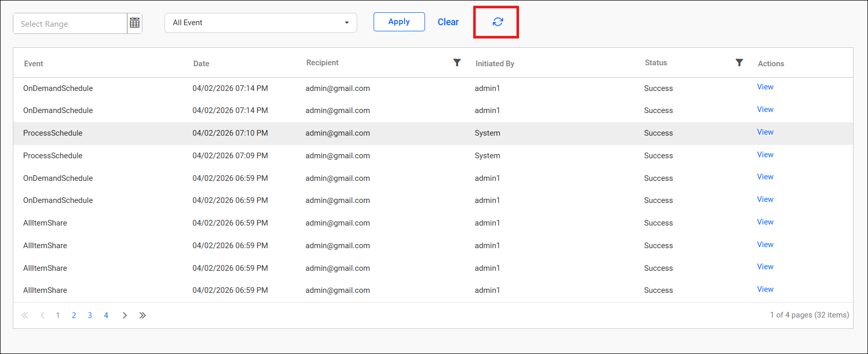View the last AllItemShare row
868x354 pixels.
[765, 289]
